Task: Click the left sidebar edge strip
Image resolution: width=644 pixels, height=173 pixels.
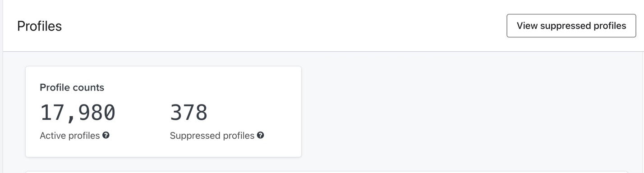Action: [1, 86]
